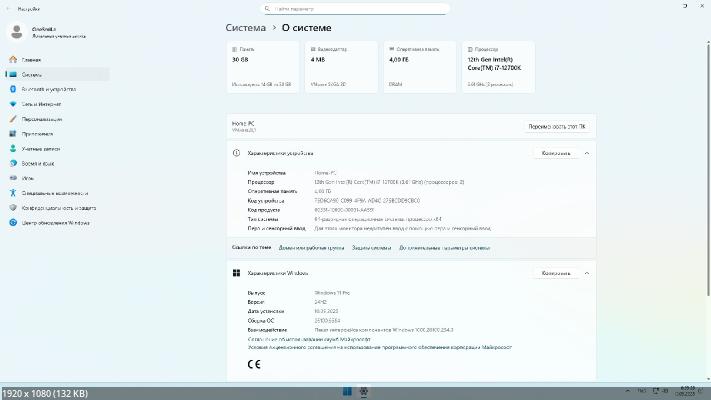This screenshot has width=711, height=400.
Task: Click the Переименовать этот ПК button
Action: pos(557,126)
